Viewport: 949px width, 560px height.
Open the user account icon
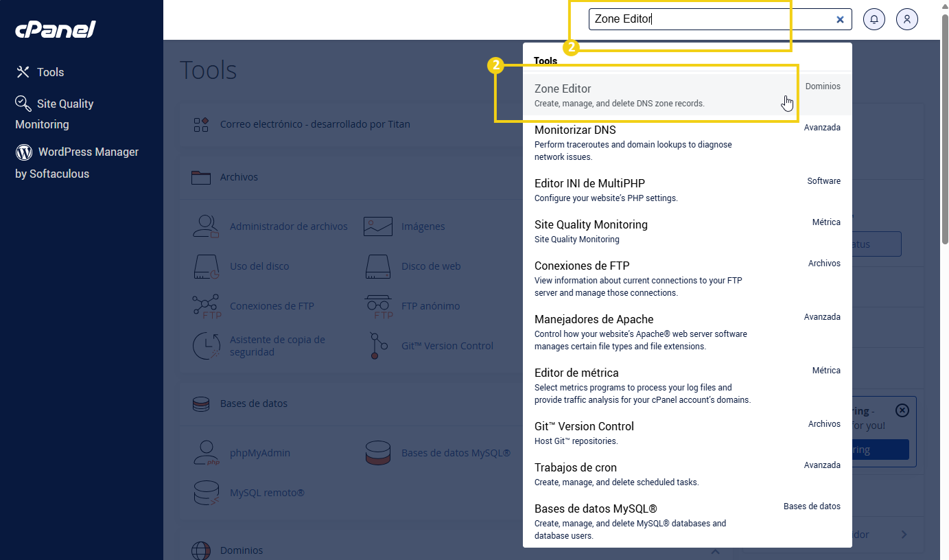[906, 19]
